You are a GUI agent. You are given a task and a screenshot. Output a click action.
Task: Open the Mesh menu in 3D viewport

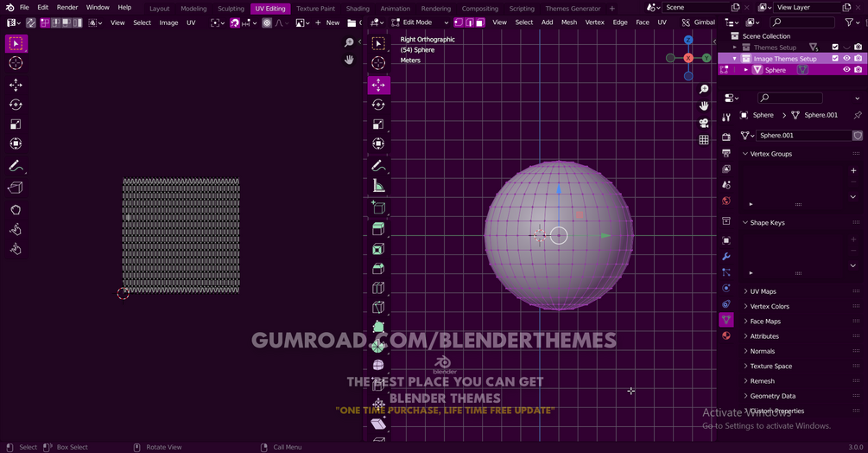[568, 22]
